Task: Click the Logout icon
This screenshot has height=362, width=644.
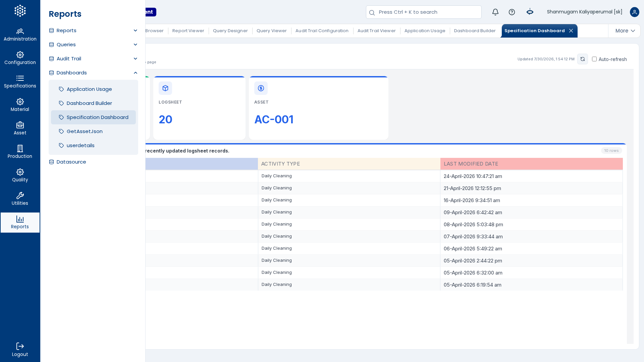Action: click(20, 346)
